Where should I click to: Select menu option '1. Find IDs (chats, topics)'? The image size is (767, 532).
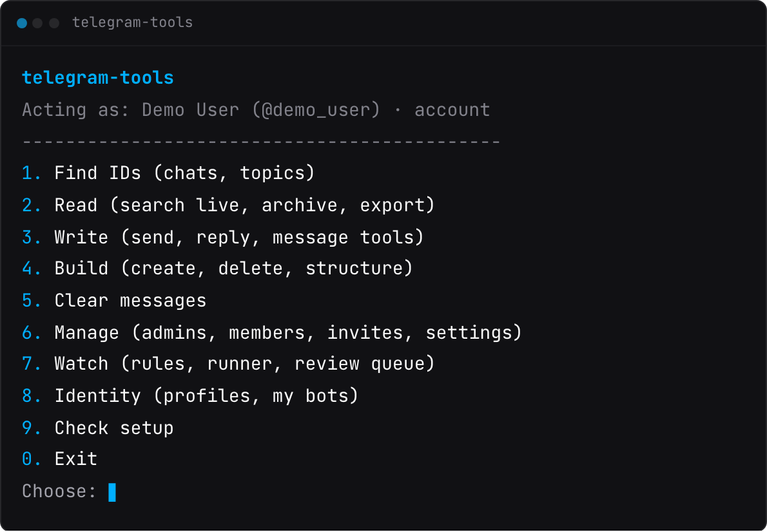pos(168,173)
